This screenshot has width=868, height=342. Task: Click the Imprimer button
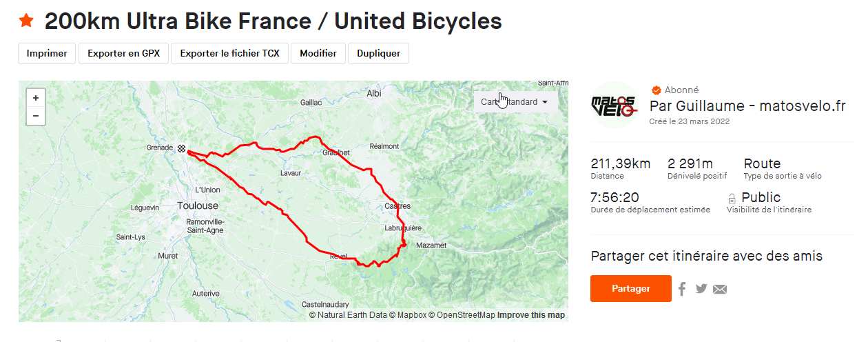coord(47,53)
